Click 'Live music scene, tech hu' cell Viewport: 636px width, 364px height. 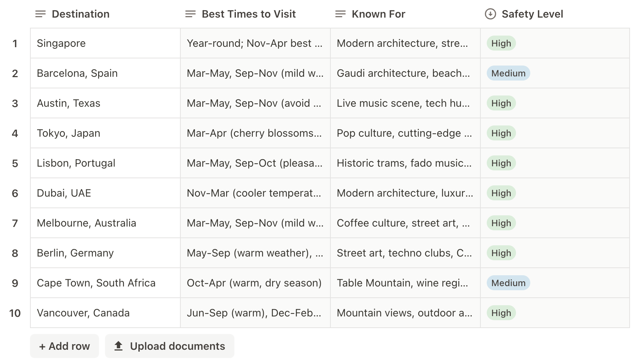point(405,103)
